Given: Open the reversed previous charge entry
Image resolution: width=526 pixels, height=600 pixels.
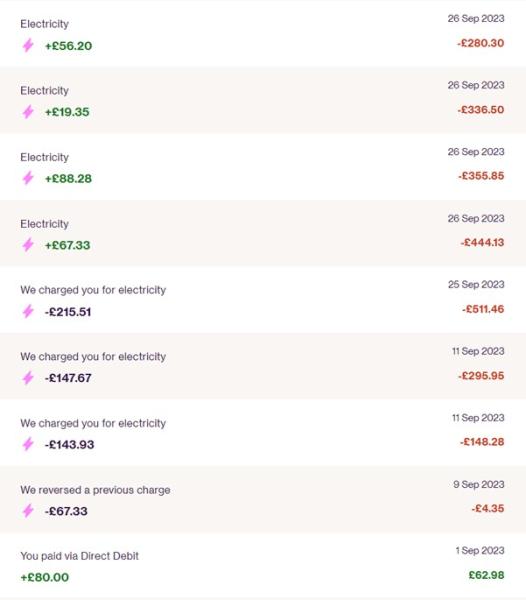Looking at the screenshot, I should coord(263,499).
